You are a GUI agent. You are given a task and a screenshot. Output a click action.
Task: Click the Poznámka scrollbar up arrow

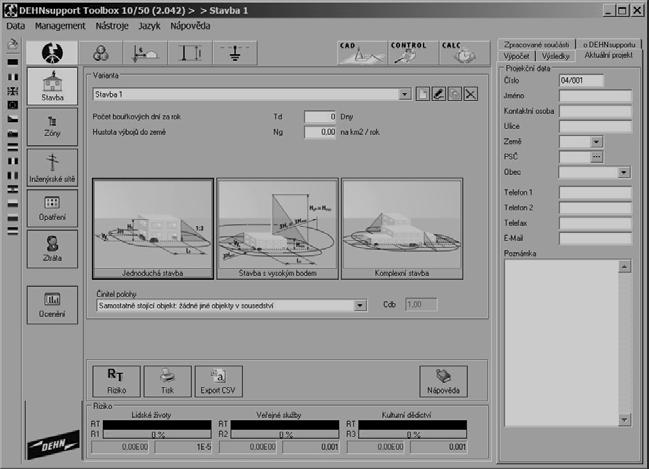[x=625, y=267]
